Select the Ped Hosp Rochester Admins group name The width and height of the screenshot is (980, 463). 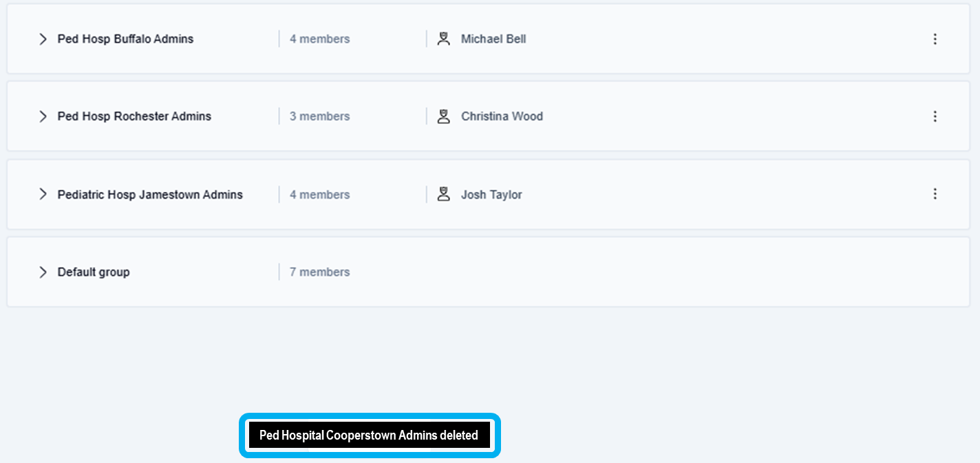[x=134, y=116]
